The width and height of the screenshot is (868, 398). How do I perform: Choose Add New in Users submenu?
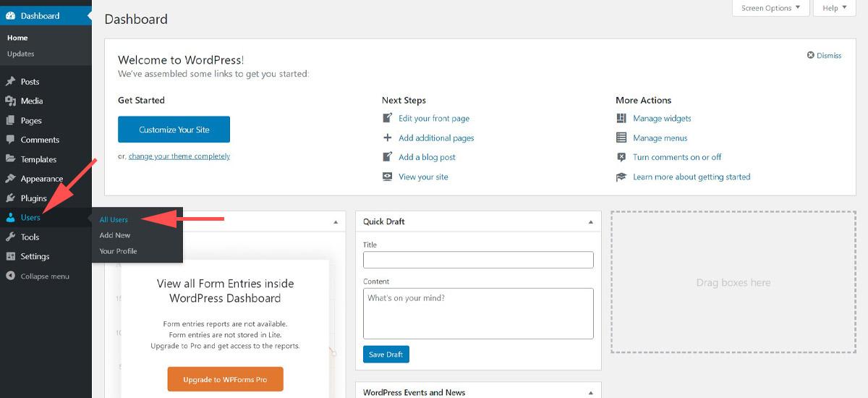click(x=115, y=235)
